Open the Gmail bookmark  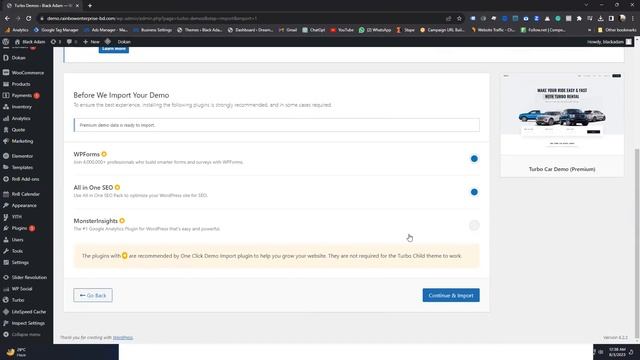pyautogui.click(x=288, y=30)
